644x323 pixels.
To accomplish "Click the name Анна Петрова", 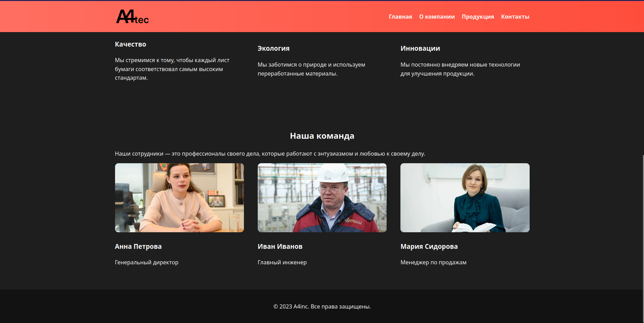I will point(138,246).
